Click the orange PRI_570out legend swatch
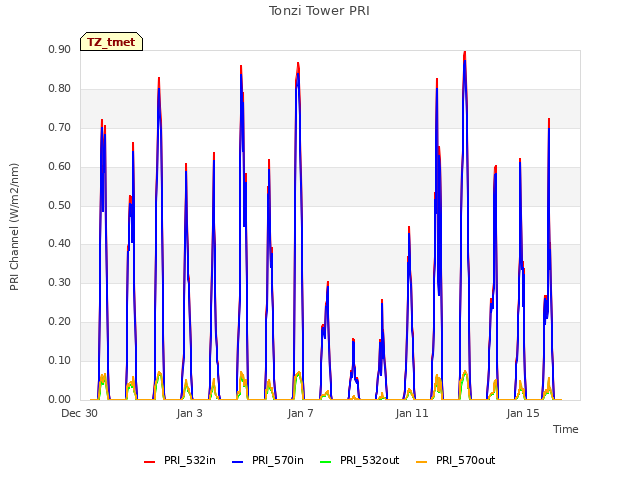The image size is (640, 480). [422, 462]
